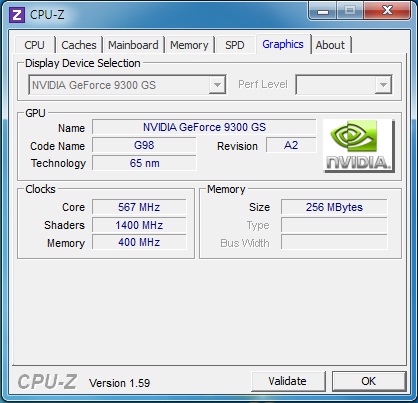This screenshot has width=418, height=403.
Task: Click the memory Size 256 MBytes field
Action: click(x=334, y=207)
